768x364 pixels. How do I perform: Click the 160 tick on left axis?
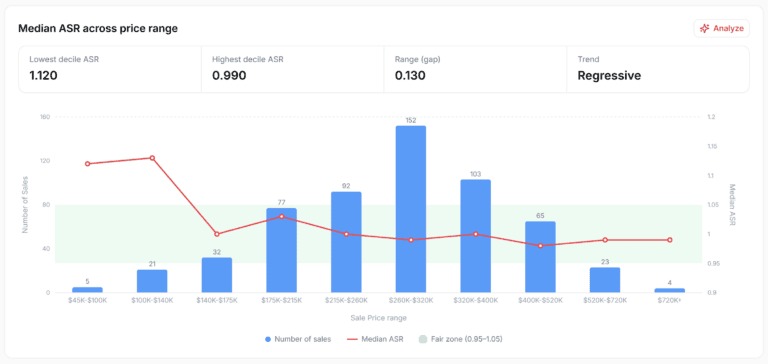45,117
